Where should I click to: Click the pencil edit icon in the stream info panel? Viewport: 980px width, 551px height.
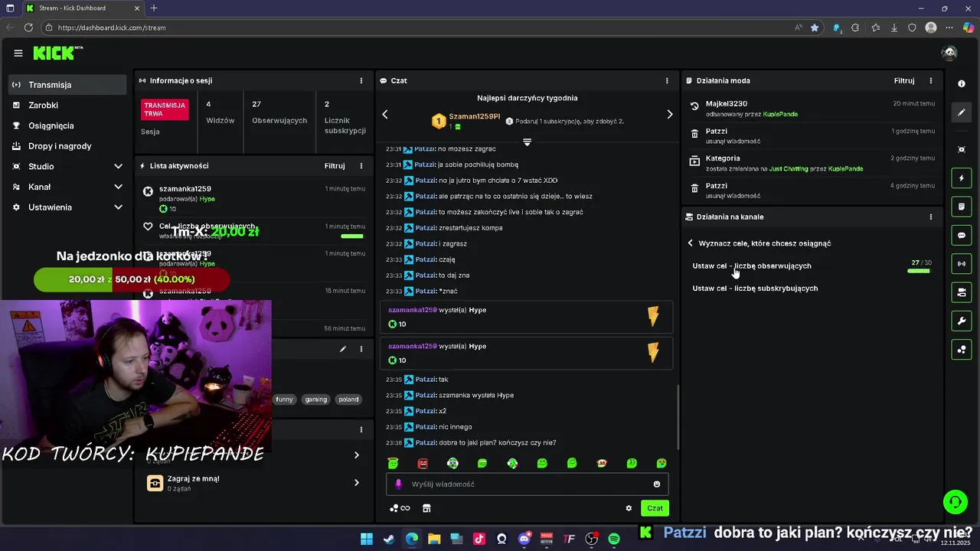[x=343, y=349]
